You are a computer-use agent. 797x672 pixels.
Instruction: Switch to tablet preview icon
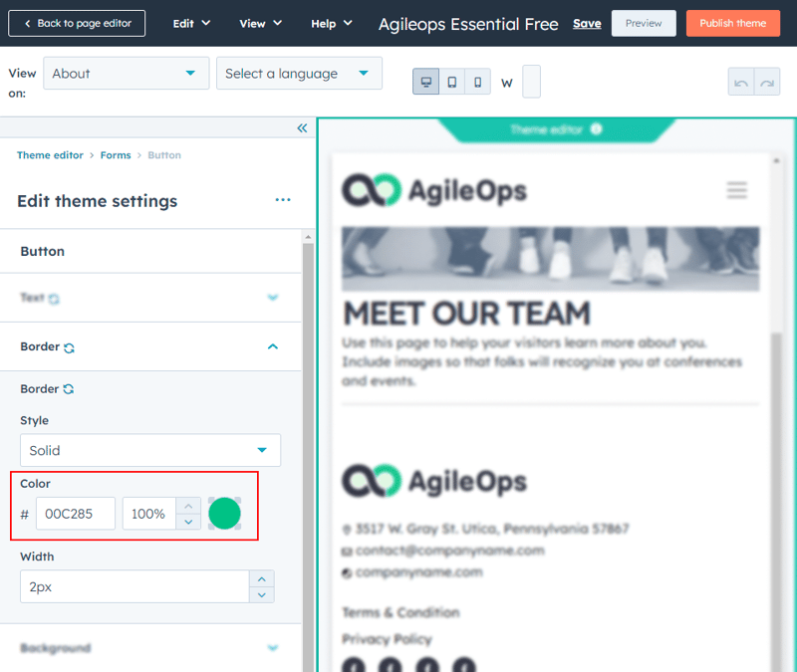click(452, 82)
